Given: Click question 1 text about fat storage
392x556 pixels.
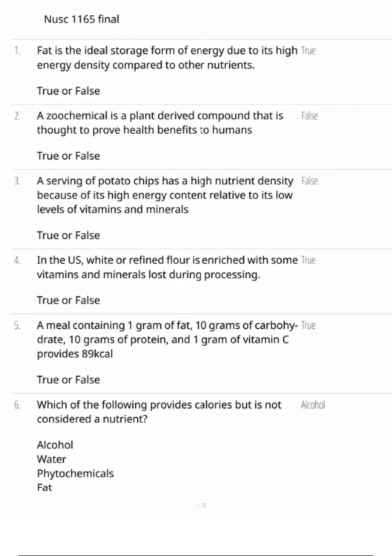Looking at the screenshot, I should pos(167,58).
